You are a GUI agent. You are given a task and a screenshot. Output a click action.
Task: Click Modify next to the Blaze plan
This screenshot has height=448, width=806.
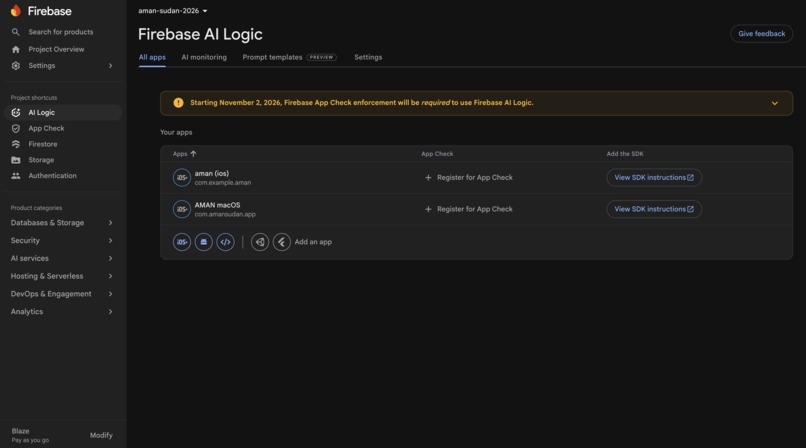coord(101,435)
